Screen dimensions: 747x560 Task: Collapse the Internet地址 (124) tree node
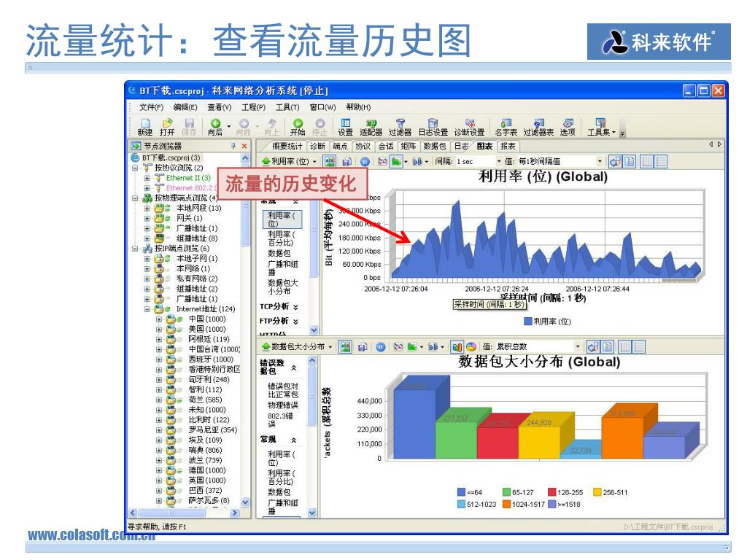tap(147, 309)
